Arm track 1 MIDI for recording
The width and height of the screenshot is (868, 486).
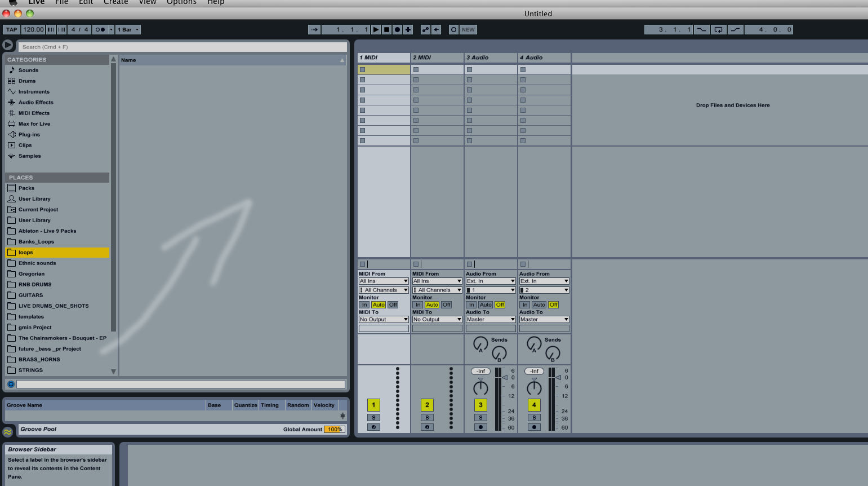[x=373, y=427]
